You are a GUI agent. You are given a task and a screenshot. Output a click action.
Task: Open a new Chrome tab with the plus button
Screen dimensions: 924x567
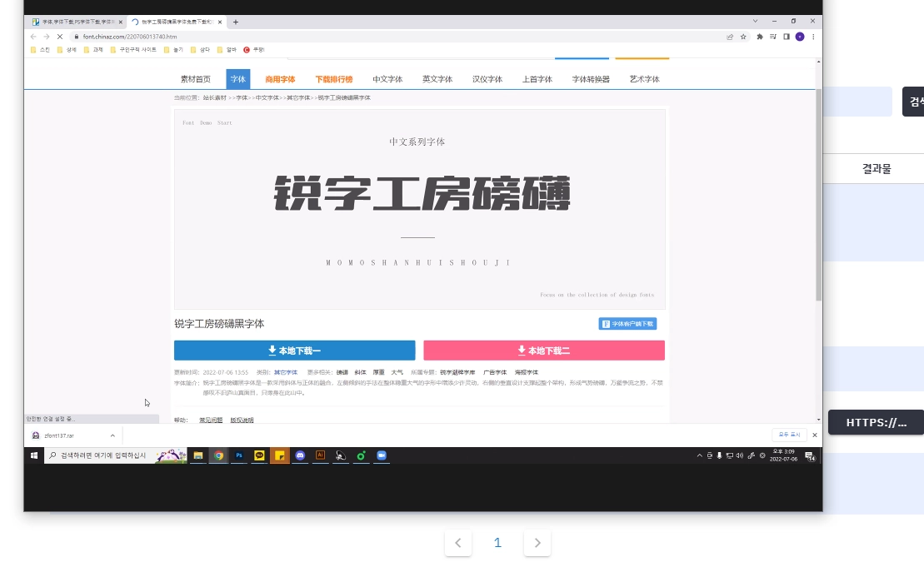(x=236, y=22)
